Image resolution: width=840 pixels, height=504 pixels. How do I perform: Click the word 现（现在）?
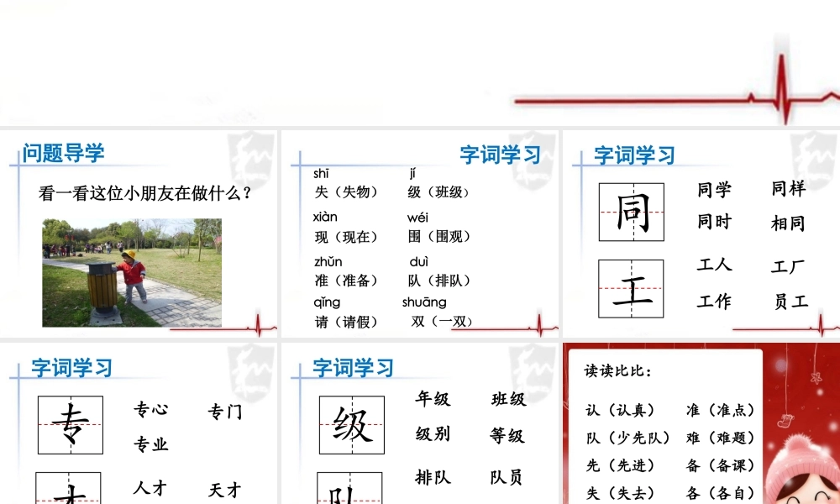pyautogui.click(x=346, y=237)
